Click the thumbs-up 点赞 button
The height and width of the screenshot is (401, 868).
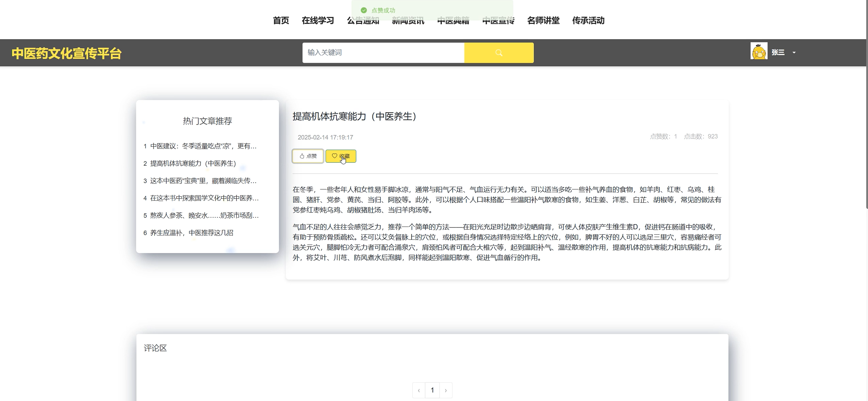coord(308,156)
